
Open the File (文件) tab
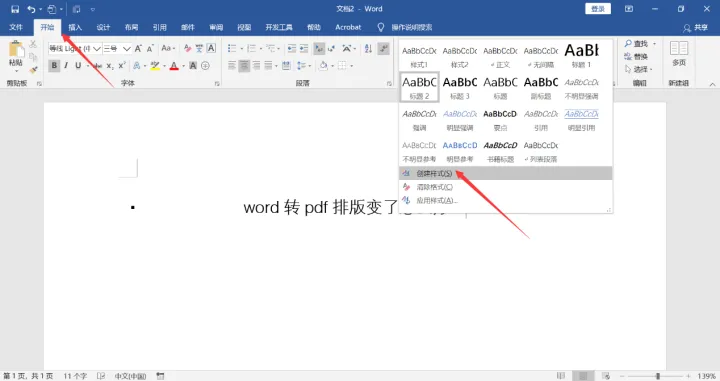(16, 27)
